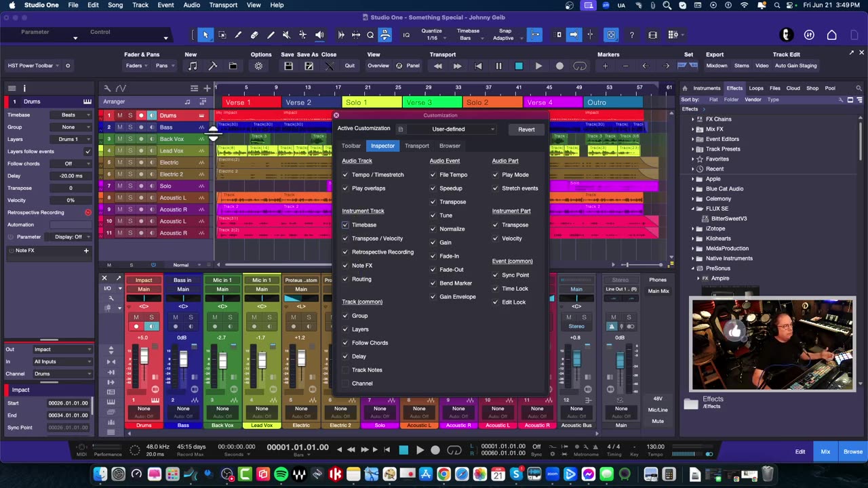Solo the Drums track
Screen dimensions: 868x488
point(130,115)
